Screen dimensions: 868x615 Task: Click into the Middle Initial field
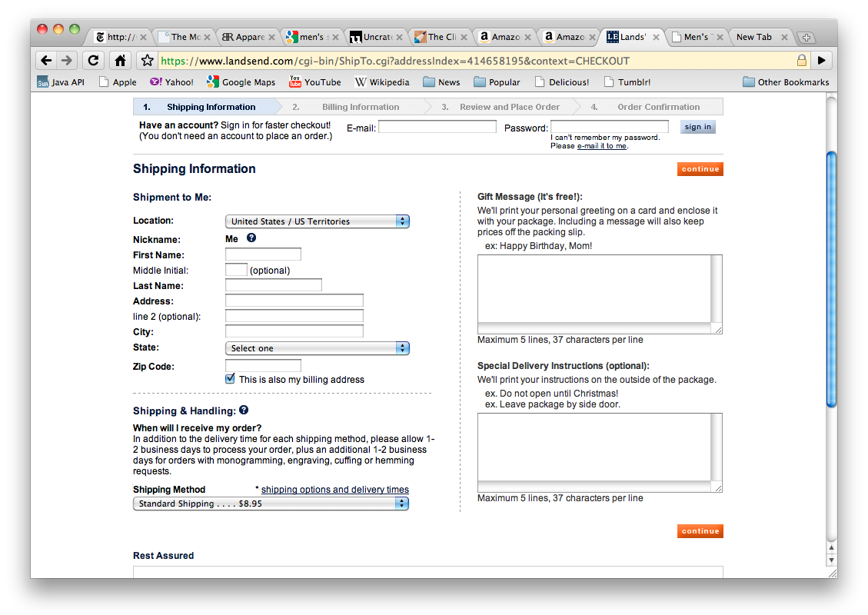(x=236, y=270)
